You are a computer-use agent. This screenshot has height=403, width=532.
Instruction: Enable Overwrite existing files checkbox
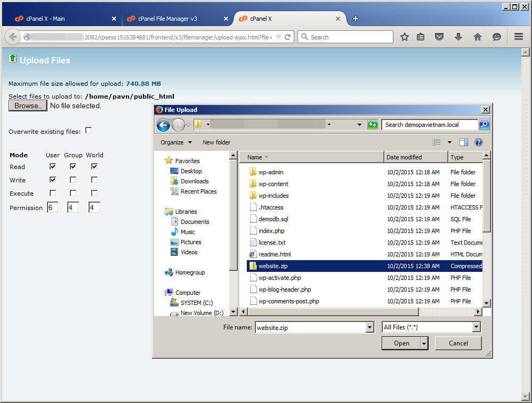(88, 131)
